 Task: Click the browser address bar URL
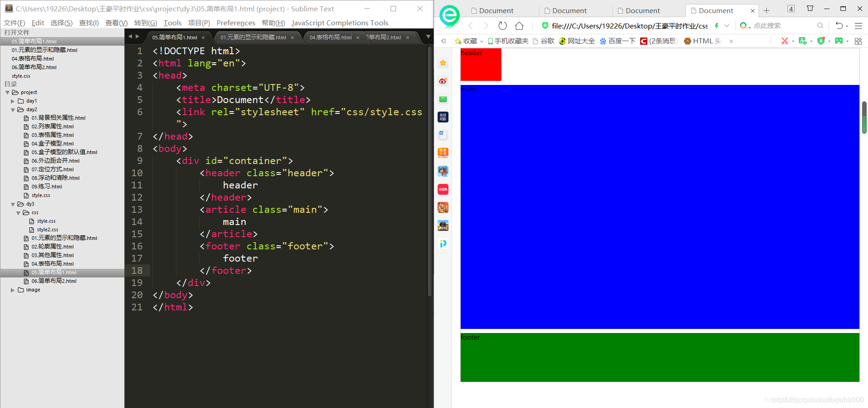(630, 26)
